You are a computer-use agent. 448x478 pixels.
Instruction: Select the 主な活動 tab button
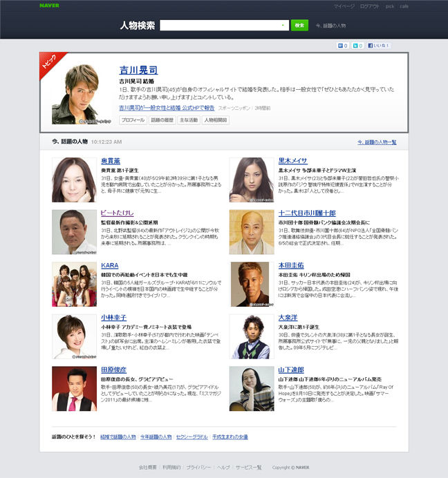(x=189, y=120)
